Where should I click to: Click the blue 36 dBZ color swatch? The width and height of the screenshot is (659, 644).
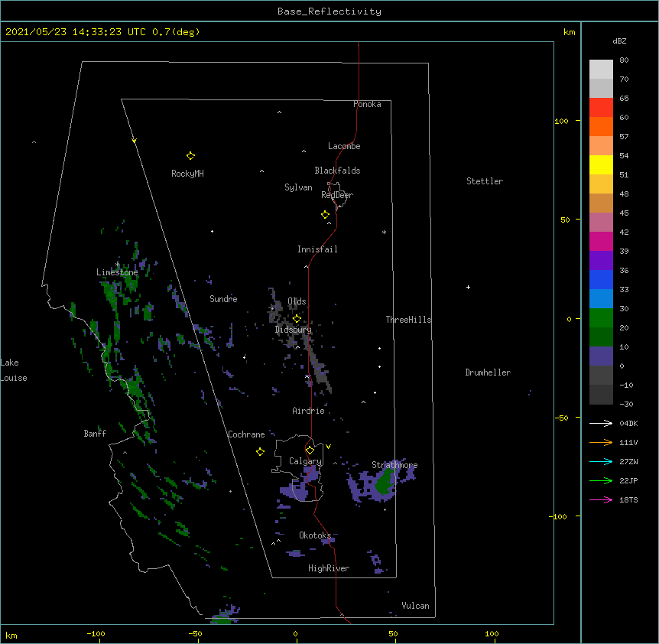pyautogui.click(x=601, y=279)
